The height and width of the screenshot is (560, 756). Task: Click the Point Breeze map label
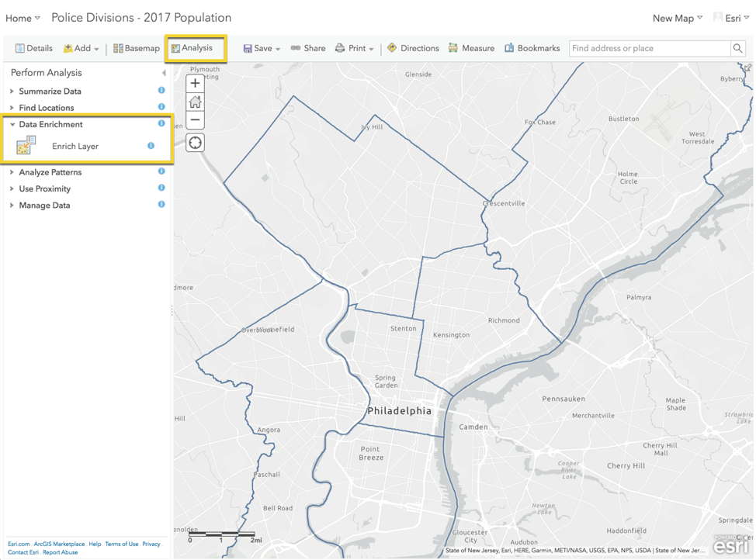pyautogui.click(x=371, y=454)
